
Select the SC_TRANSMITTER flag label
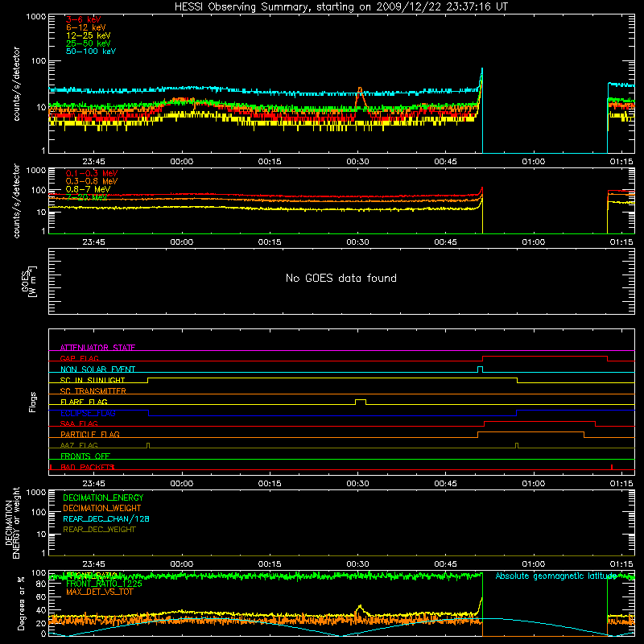93,390
